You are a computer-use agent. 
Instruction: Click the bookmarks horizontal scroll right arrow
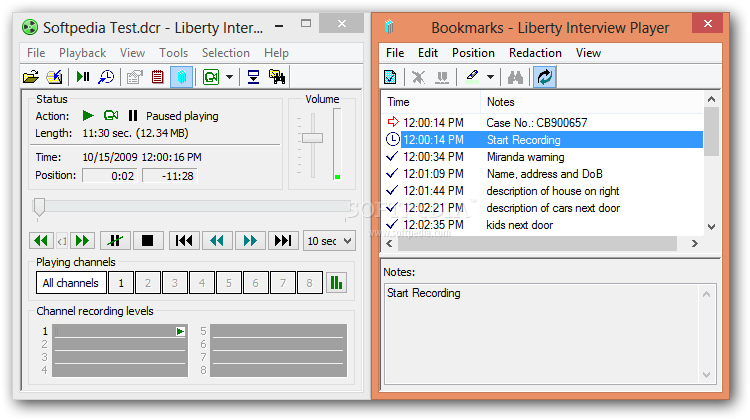click(x=695, y=243)
